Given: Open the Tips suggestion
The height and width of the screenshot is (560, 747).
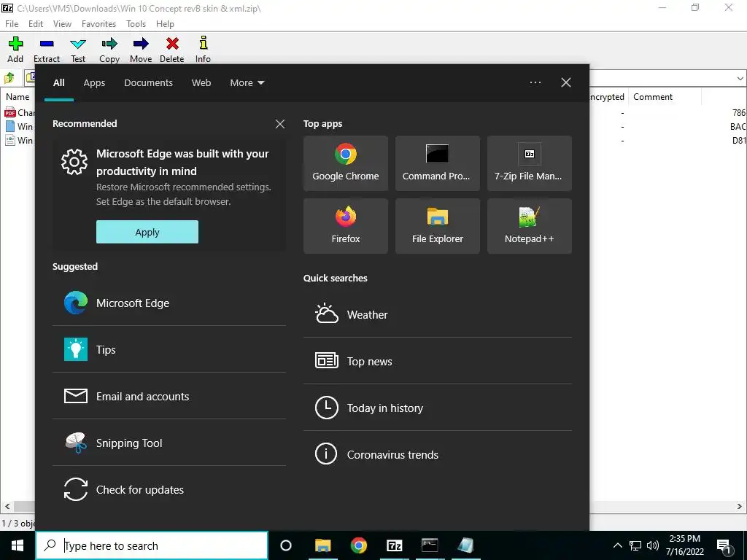Looking at the screenshot, I should click(x=169, y=349).
